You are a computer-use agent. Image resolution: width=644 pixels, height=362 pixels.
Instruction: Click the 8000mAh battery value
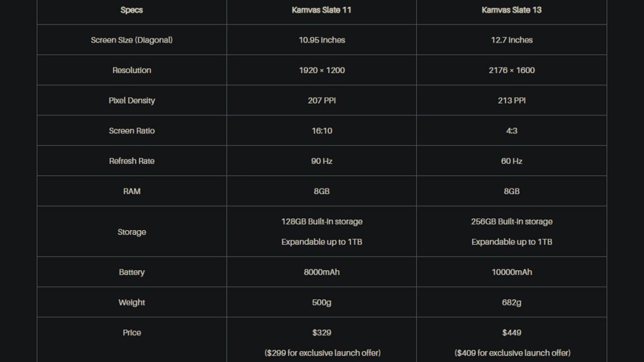pos(321,272)
